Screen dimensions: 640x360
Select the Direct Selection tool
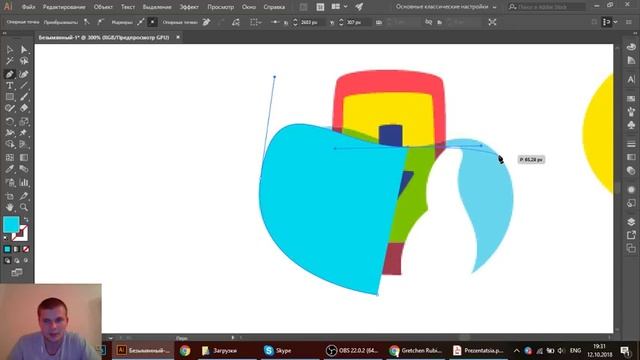[x=24, y=49]
